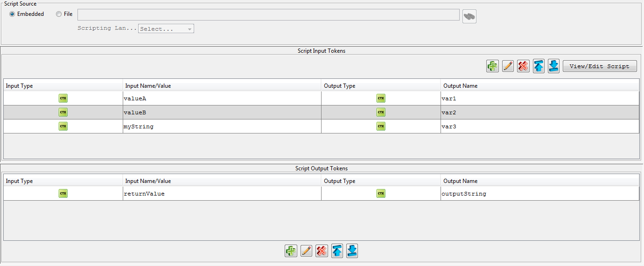Screen dimensions: 644x266
Task: Move selected input token up
Action: 539,66
